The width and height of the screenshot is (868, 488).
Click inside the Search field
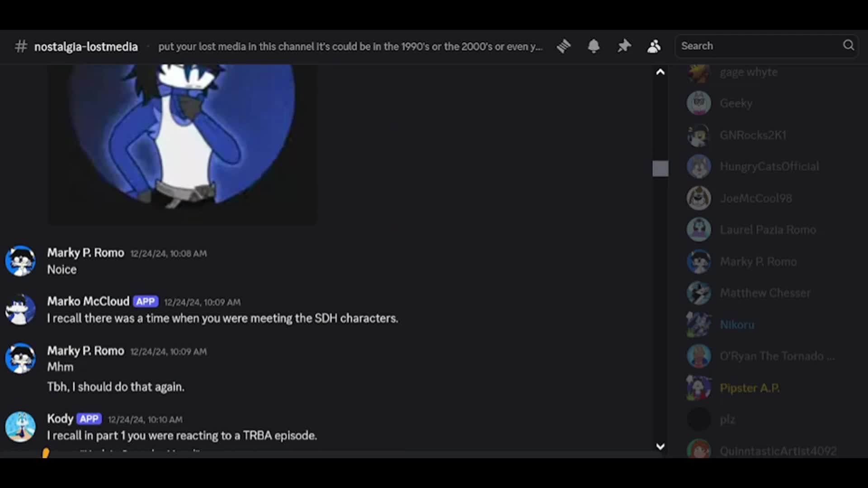coord(766,46)
